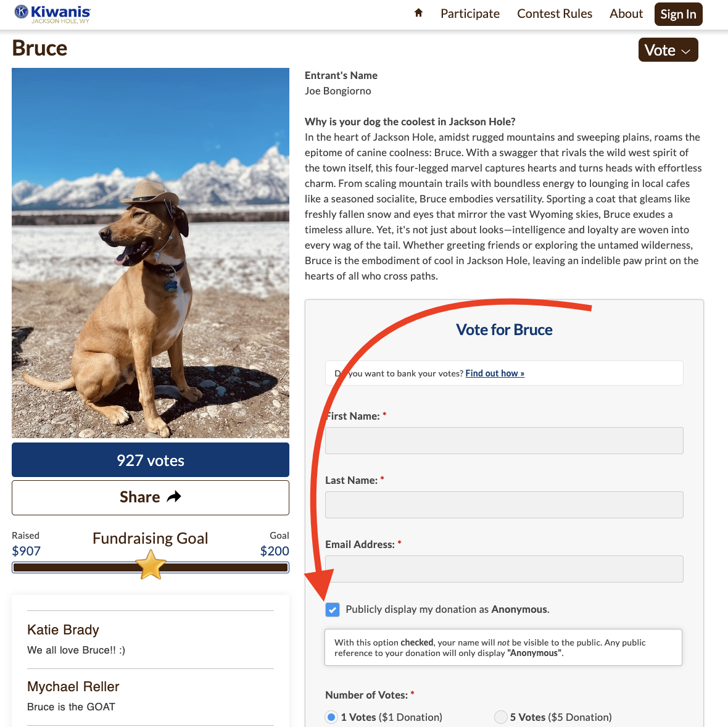Image resolution: width=728 pixels, height=727 pixels.
Task: Open Bruce's dog photo
Action: click(151, 253)
